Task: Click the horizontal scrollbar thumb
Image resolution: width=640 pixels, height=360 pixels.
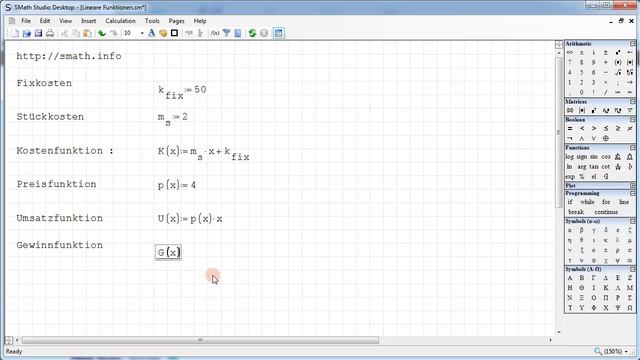Action: pyautogui.click(x=200, y=340)
